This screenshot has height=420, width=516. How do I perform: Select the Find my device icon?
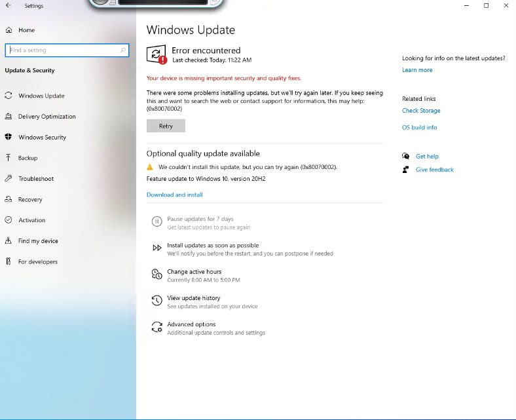9,240
